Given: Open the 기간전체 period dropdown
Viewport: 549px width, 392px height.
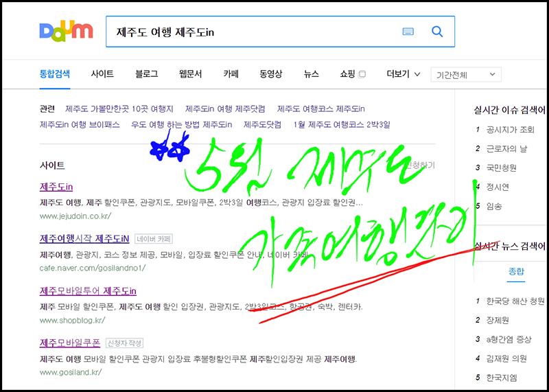Looking at the screenshot, I should pos(466,75).
